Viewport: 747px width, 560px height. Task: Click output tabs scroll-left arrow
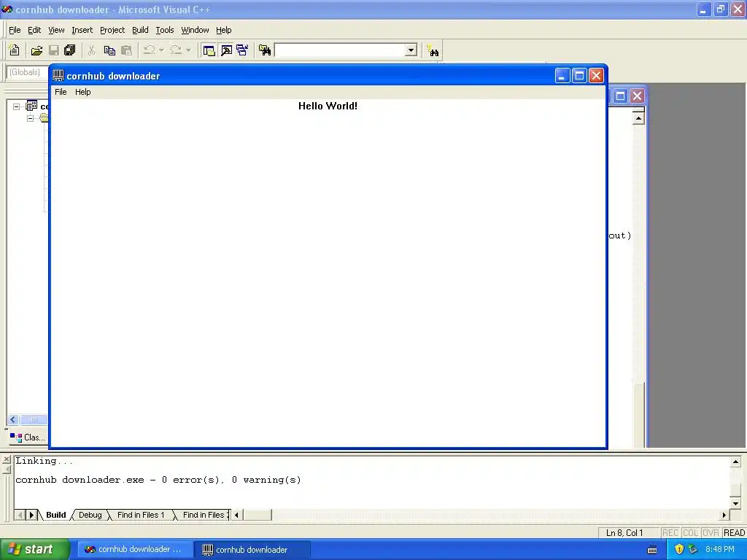point(20,515)
